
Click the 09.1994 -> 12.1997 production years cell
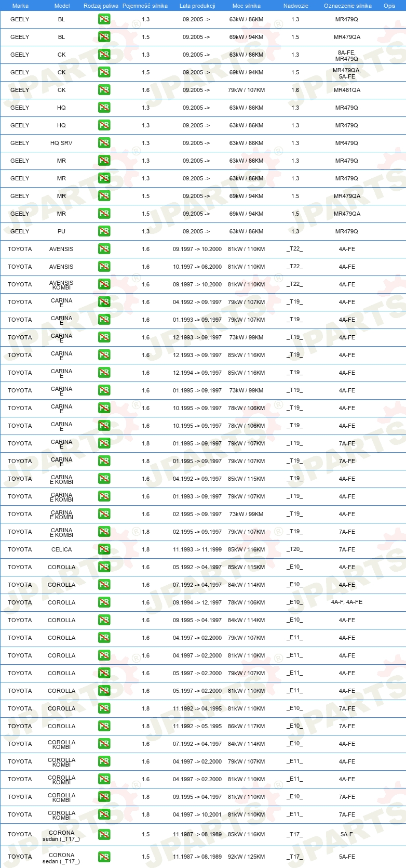pyautogui.click(x=197, y=602)
